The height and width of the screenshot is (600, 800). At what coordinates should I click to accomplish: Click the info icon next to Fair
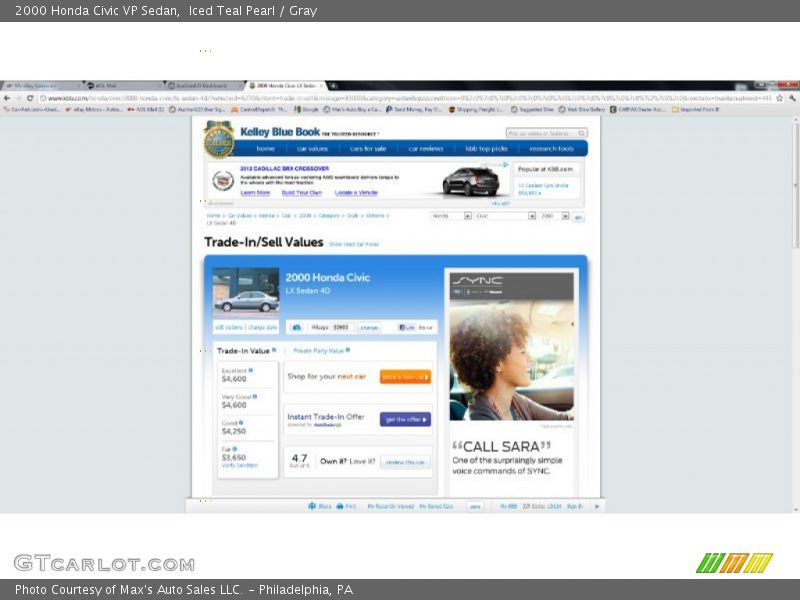[235, 449]
